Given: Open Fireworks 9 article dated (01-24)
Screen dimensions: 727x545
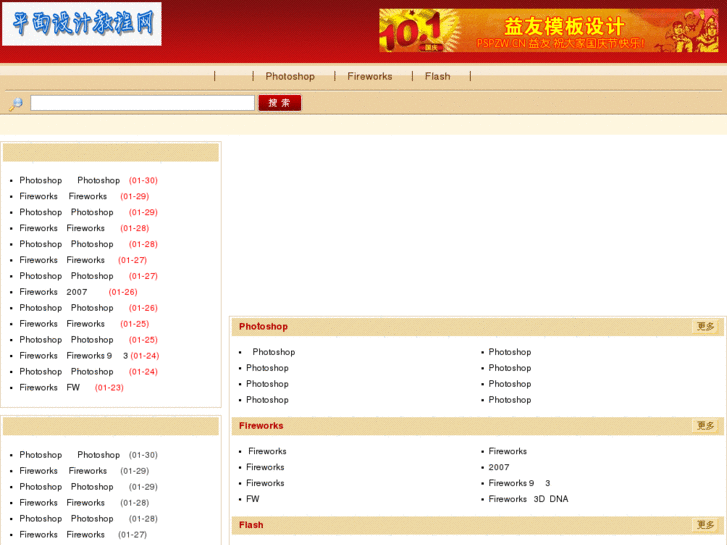Looking at the screenshot, I should tap(74, 356).
